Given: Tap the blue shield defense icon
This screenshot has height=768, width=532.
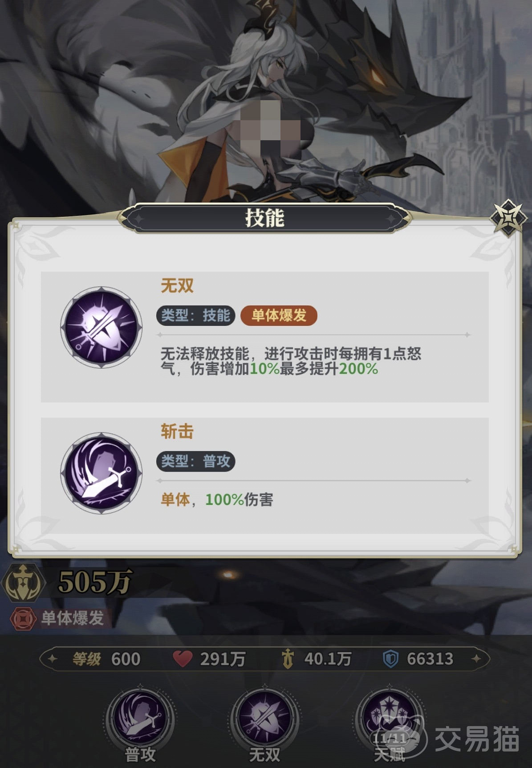Looking at the screenshot, I should click(x=390, y=658).
